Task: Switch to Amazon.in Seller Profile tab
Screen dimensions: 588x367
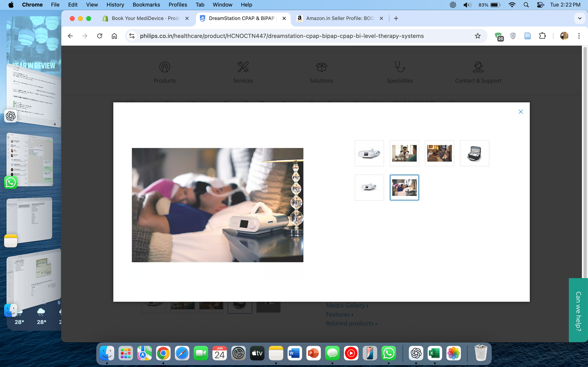Action: click(x=340, y=18)
